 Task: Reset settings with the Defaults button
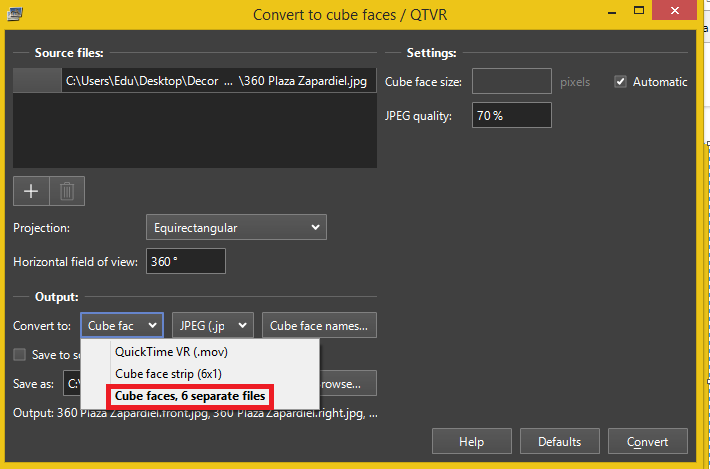coord(559,441)
